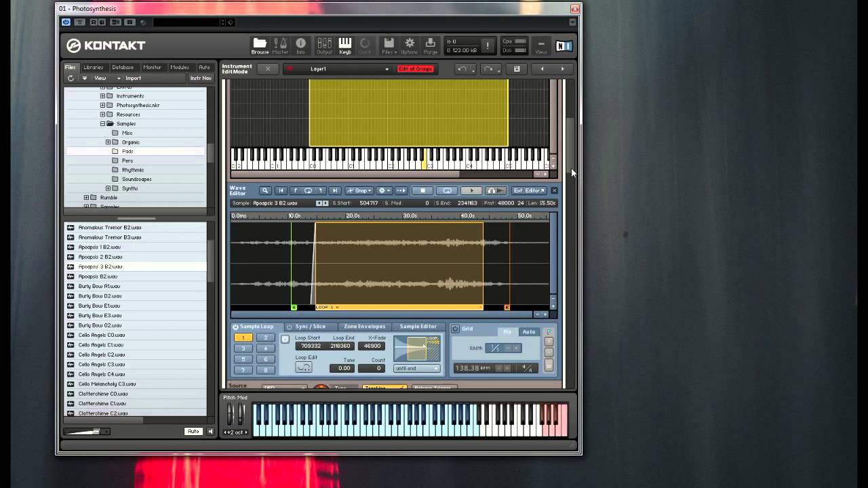Viewport: 868px width, 488px height.
Task: Select loop slot 5 button
Action: pyautogui.click(x=243, y=359)
